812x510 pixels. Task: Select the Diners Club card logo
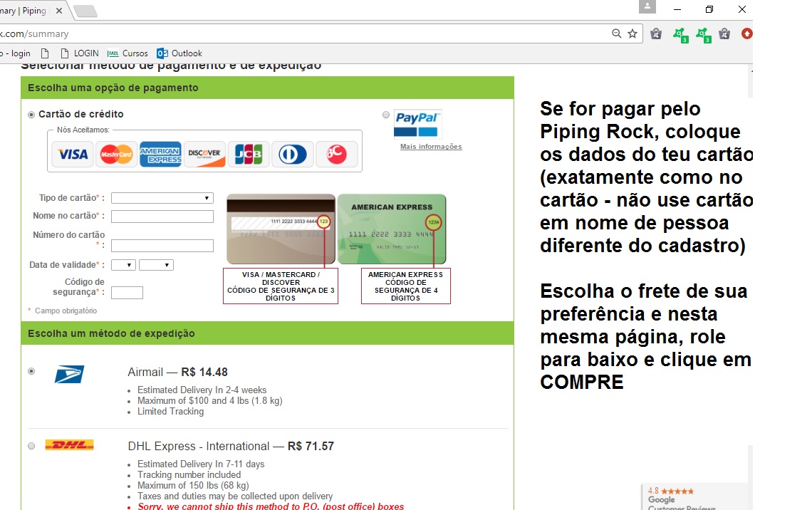pyautogui.click(x=293, y=155)
